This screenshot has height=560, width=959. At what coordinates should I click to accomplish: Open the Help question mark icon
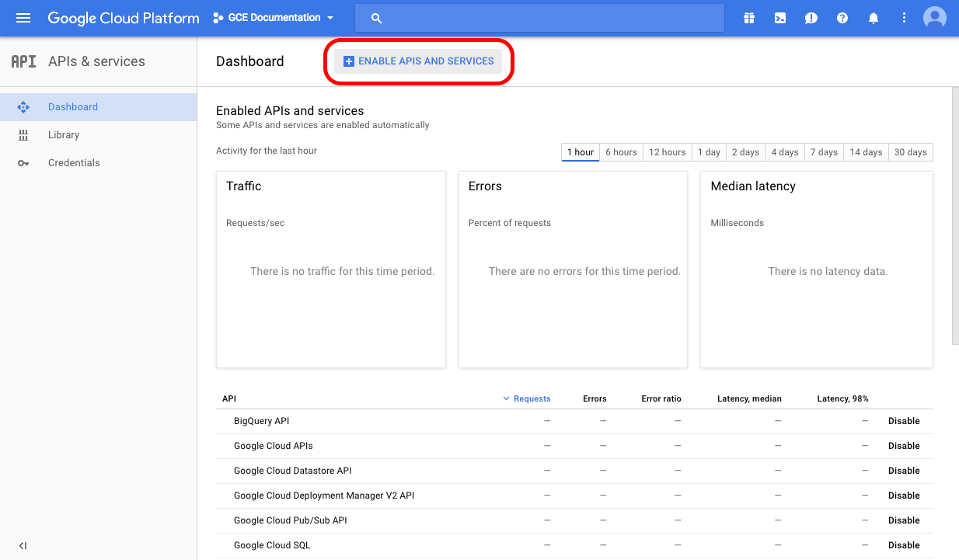pyautogui.click(x=842, y=18)
